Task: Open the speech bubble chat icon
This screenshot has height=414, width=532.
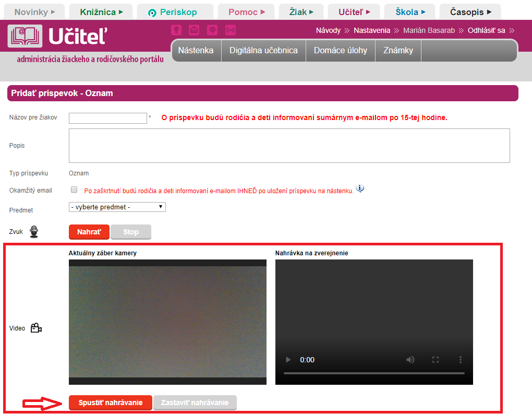Action: click(212, 30)
